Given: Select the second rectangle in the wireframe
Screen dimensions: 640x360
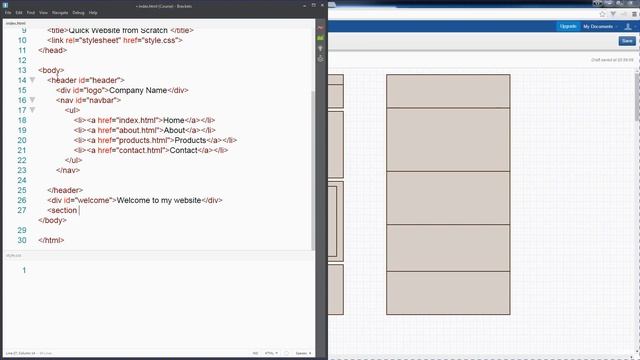Looking at the screenshot, I should pyautogui.click(x=448, y=140).
